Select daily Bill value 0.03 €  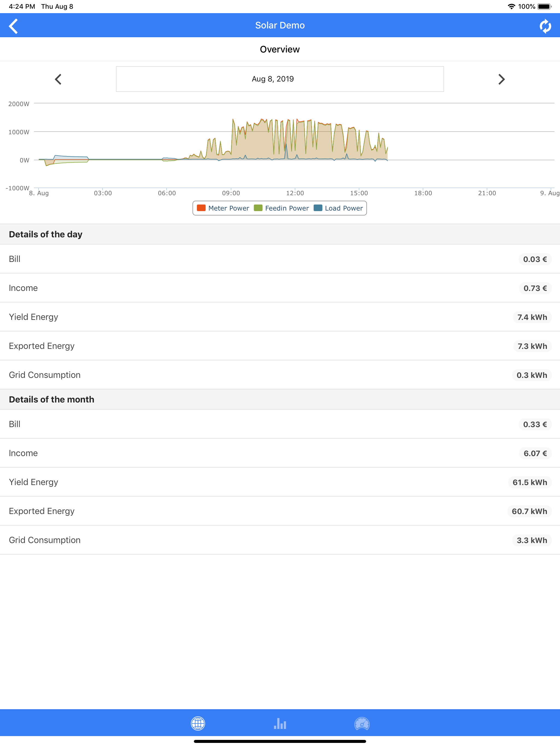535,259
